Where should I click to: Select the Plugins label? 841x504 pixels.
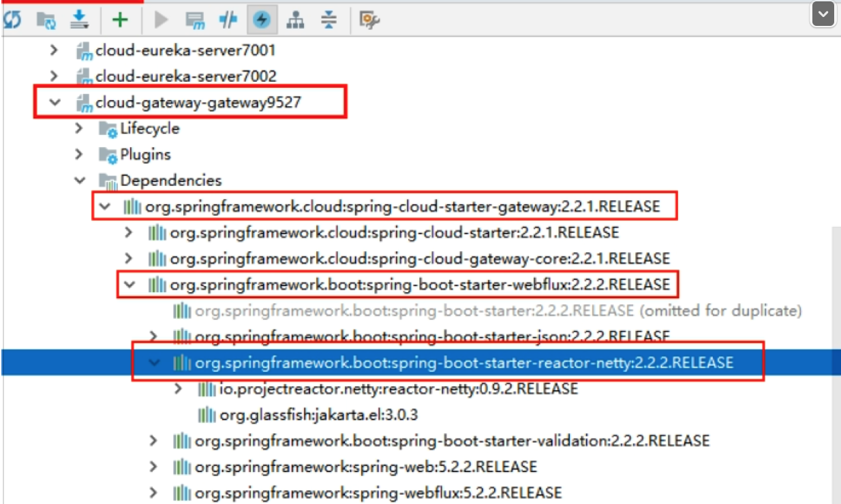point(146,155)
